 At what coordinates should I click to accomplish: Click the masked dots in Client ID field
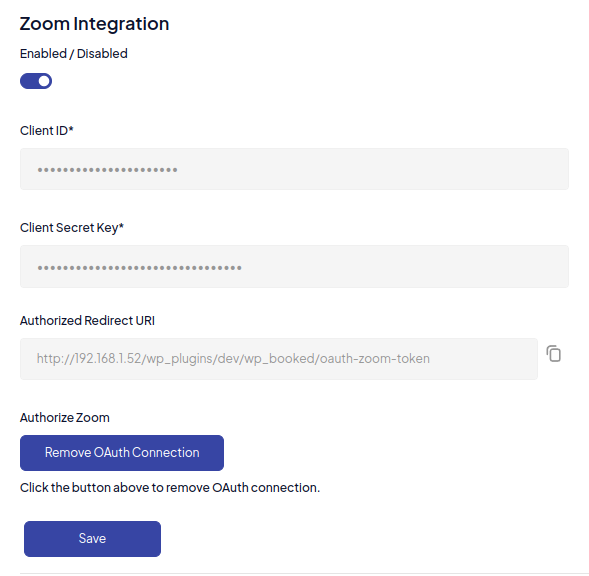point(107,170)
